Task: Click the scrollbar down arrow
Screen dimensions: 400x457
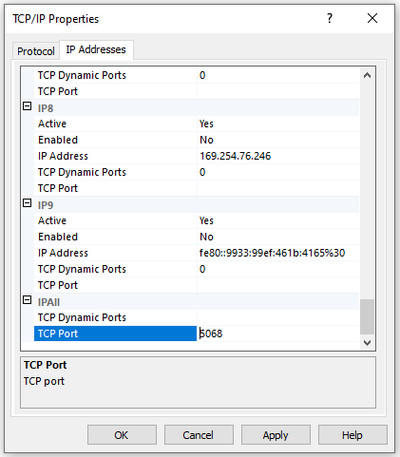Action: 367,342
